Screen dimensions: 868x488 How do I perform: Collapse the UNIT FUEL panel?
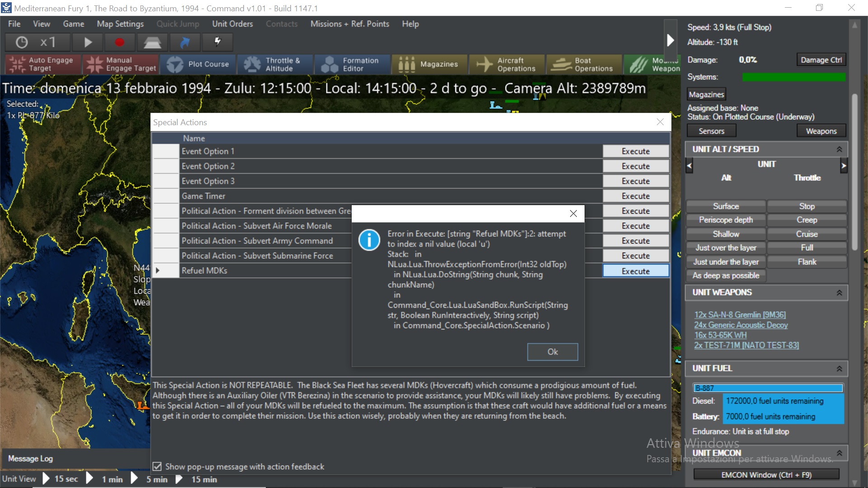click(x=839, y=369)
